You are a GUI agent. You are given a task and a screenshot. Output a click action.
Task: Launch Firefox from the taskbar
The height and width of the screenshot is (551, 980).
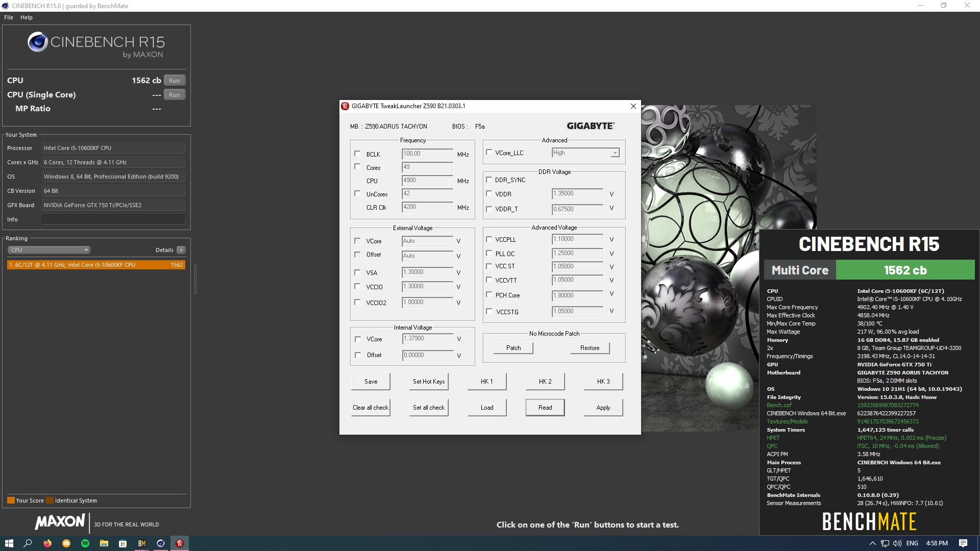pos(47,543)
